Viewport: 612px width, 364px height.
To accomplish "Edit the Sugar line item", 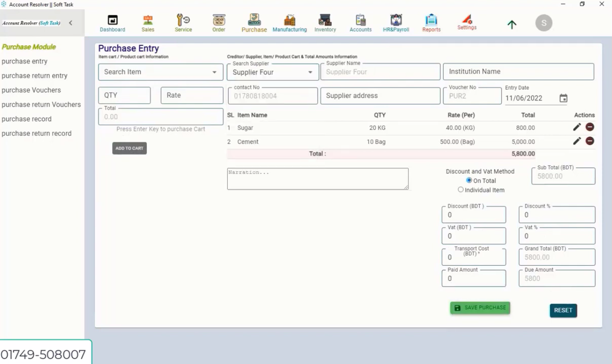I will pyautogui.click(x=577, y=127).
